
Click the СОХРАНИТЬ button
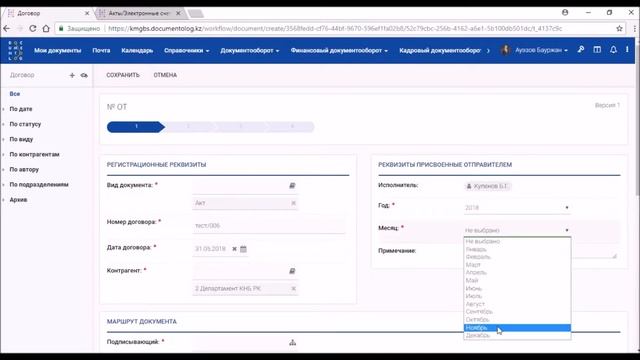123,75
